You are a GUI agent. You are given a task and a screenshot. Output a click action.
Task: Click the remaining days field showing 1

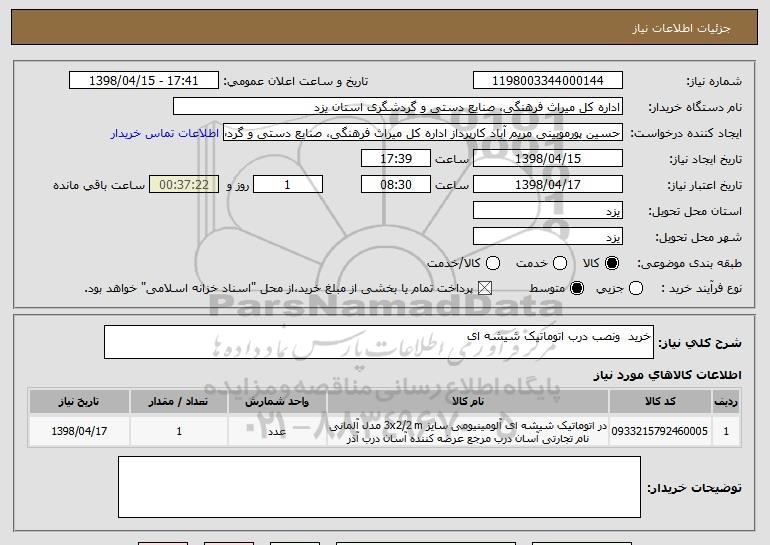click(288, 185)
